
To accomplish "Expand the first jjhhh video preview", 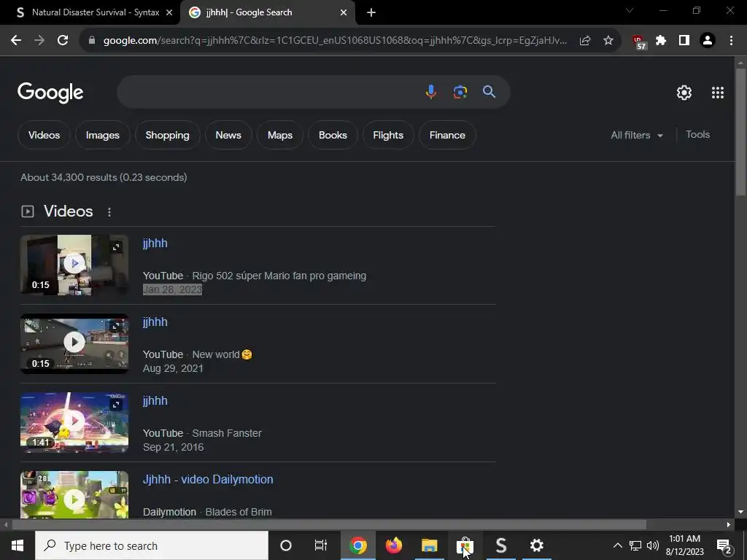I will pos(116,246).
